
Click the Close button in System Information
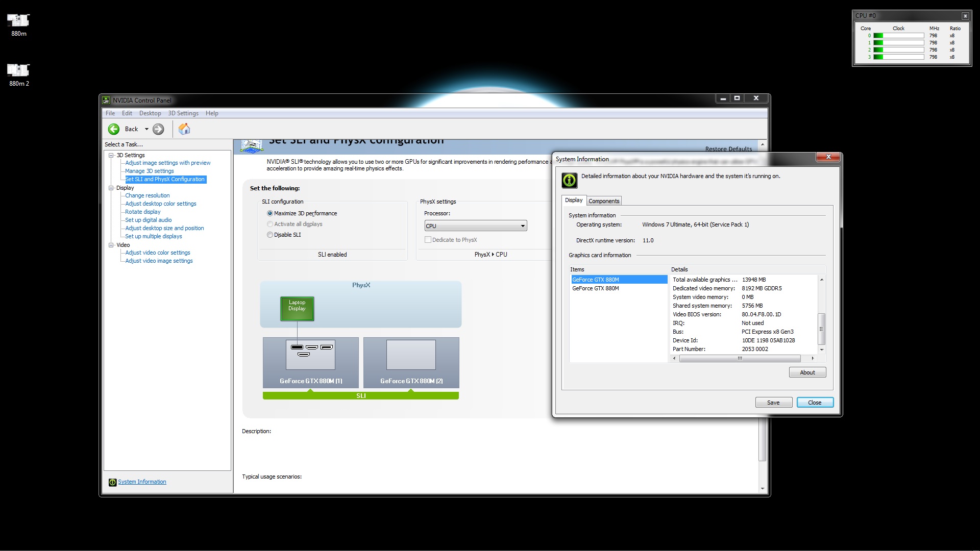pyautogui.click(x=815, y=403)
